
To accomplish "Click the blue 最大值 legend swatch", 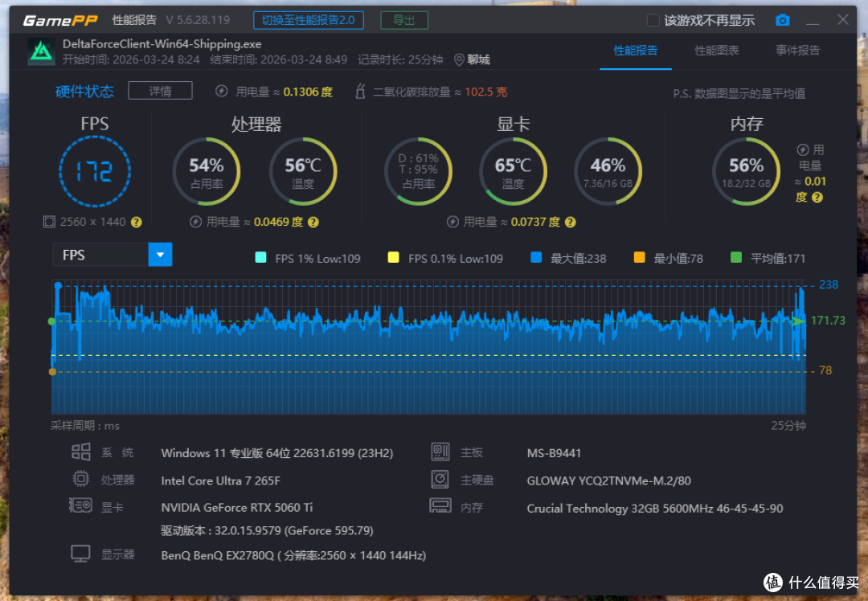I will pos(536,257).
